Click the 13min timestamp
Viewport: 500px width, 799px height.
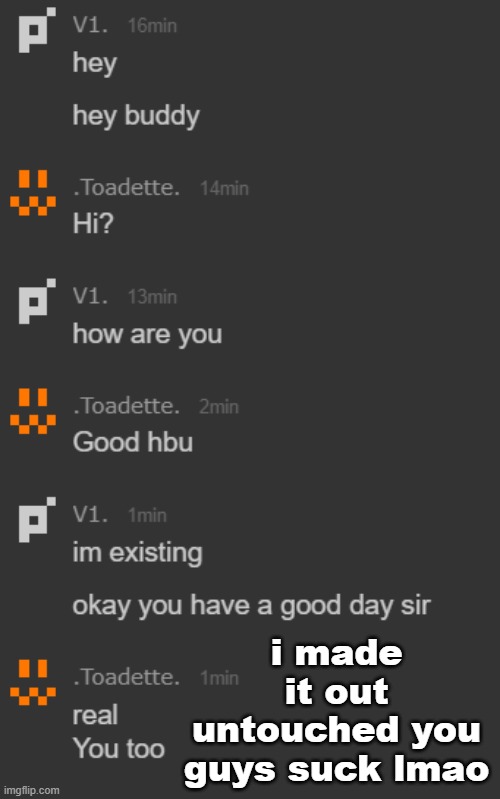tap(152, 297)
